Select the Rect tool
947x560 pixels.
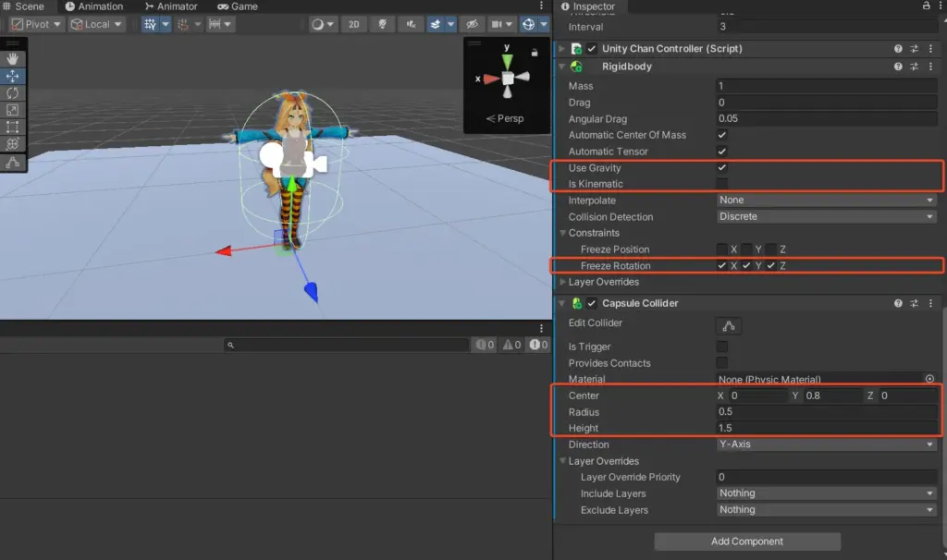tap(13, 127)
